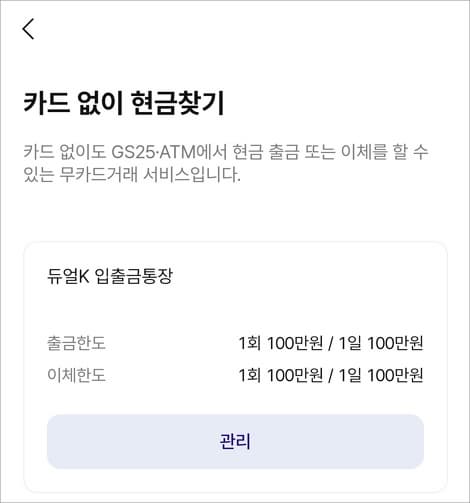Viewport: 470px width, 503px height.
Task: Click the 서비스입니다 text ending the description
Action: pyautogui.click(x=192, y=174)
